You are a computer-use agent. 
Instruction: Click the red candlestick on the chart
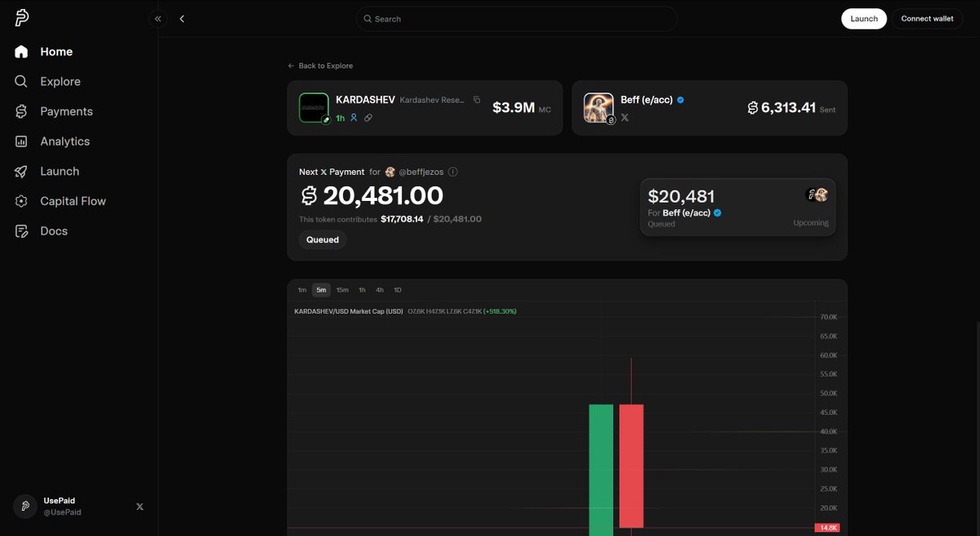pyautogui.click(x=631, y=466)
